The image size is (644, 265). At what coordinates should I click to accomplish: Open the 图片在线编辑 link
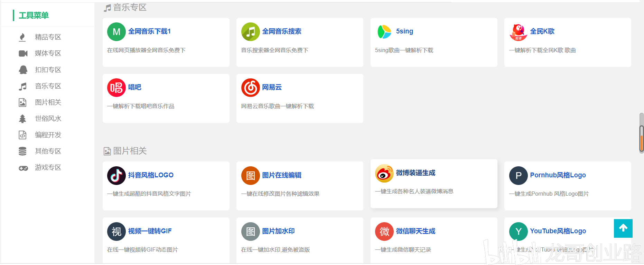point(281,175)
